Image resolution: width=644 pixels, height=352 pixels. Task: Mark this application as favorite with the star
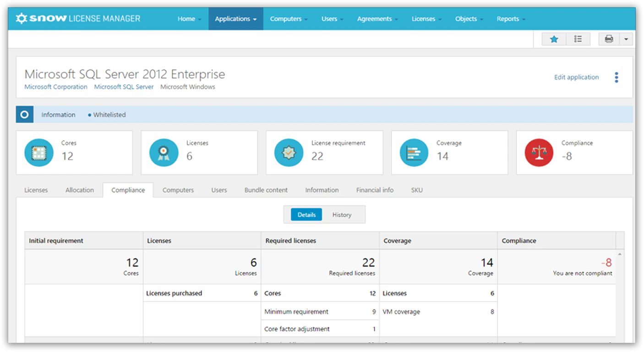554,39
